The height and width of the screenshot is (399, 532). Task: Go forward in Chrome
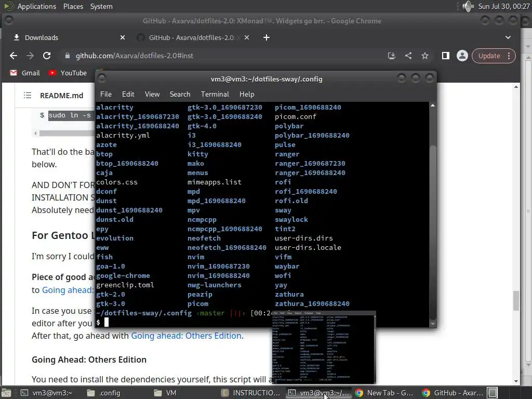point(30,56)
